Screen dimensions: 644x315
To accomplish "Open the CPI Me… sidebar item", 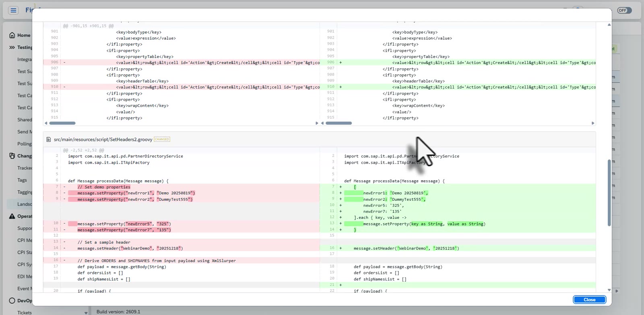I will pyautogui.click(x=25, y=241).
